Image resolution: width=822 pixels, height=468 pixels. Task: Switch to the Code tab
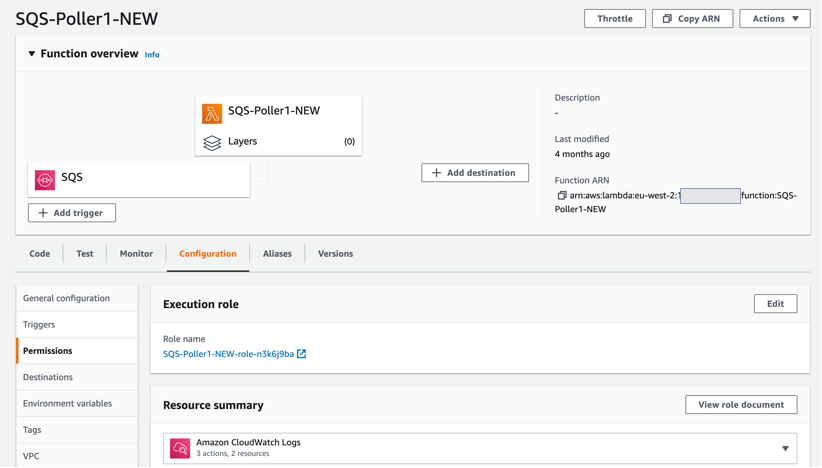[40, 254]
